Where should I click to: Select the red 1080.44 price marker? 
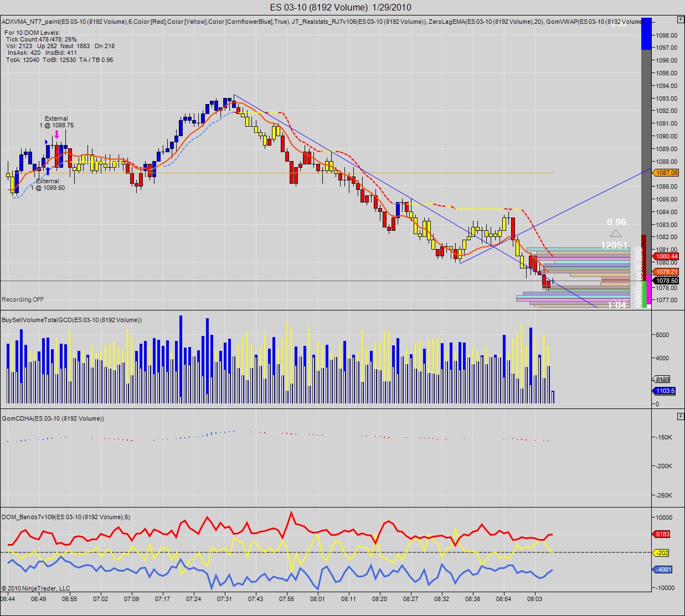666,256
